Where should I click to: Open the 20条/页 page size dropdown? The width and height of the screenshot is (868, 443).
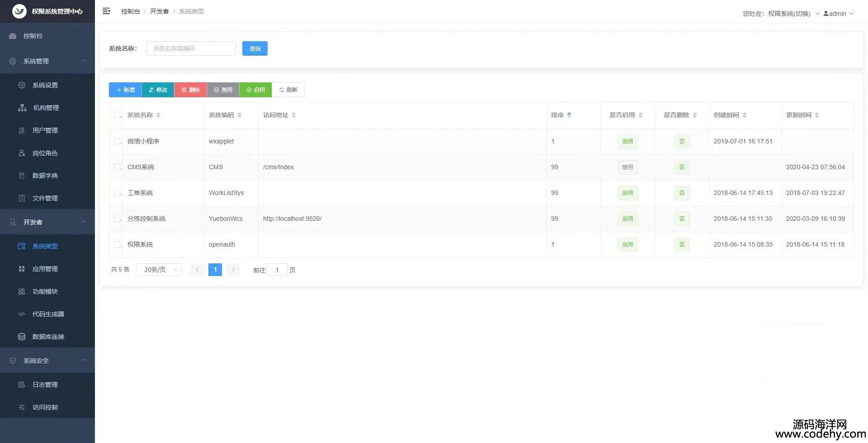click(159, 270)
